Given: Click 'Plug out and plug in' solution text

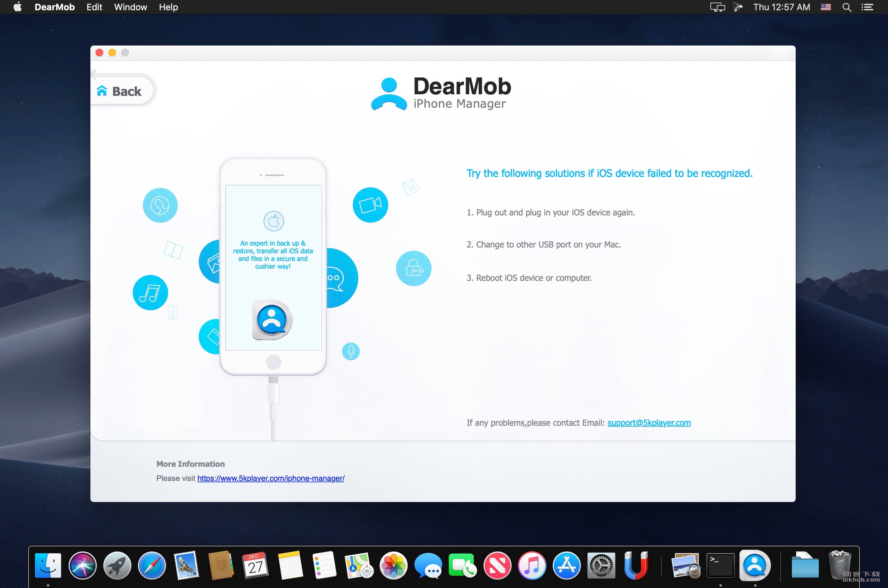Looking at the screenshot, I should pyautogui.click(x=550, y=212).
